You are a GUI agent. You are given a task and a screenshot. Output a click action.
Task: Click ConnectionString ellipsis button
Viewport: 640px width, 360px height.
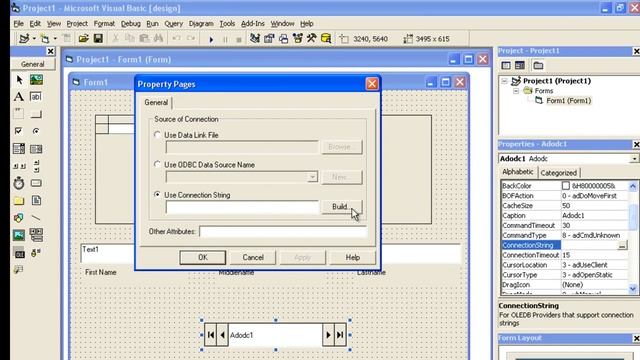[x=622, y=245]
